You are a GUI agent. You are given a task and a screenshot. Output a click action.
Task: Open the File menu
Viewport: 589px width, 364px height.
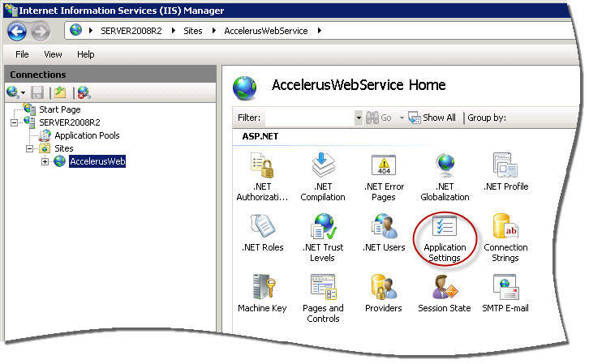(x=22, y=54)
